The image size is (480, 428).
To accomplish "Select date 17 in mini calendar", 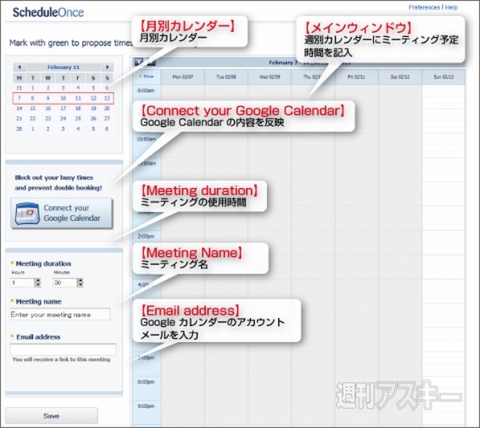I will (63, 108).
